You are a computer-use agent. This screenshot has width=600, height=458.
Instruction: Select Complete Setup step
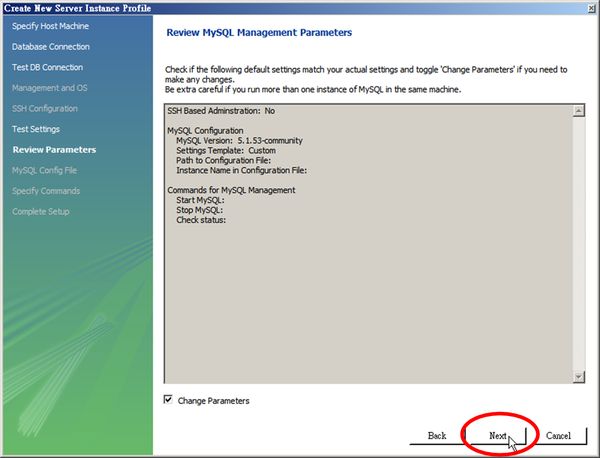click(41, 212)
